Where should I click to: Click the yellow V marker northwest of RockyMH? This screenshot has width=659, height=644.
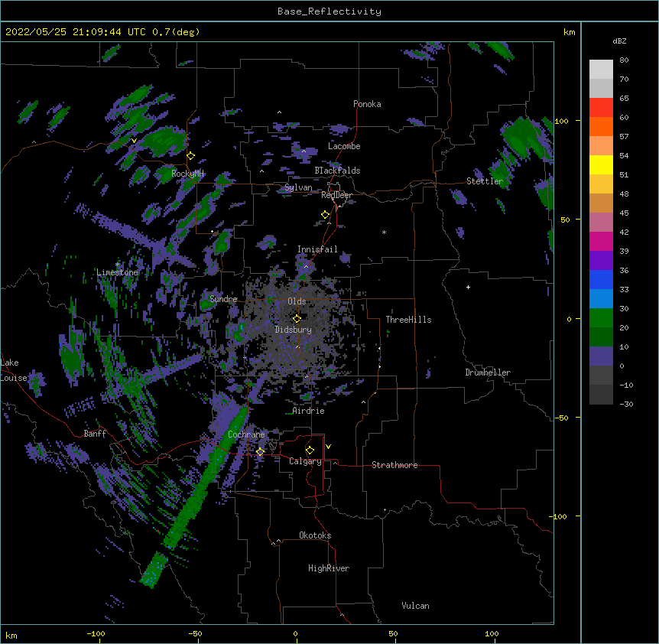point(134,141)
